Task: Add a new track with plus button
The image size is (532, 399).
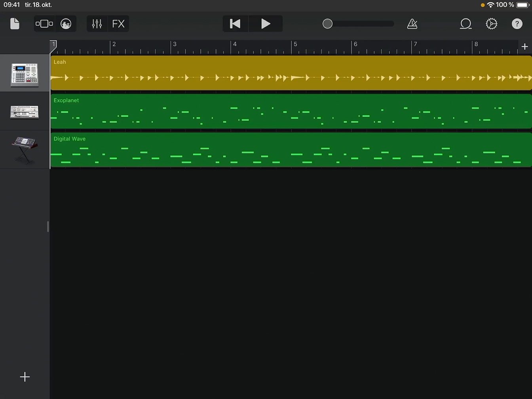Action: pyautogui.click(x=25, y=377)
